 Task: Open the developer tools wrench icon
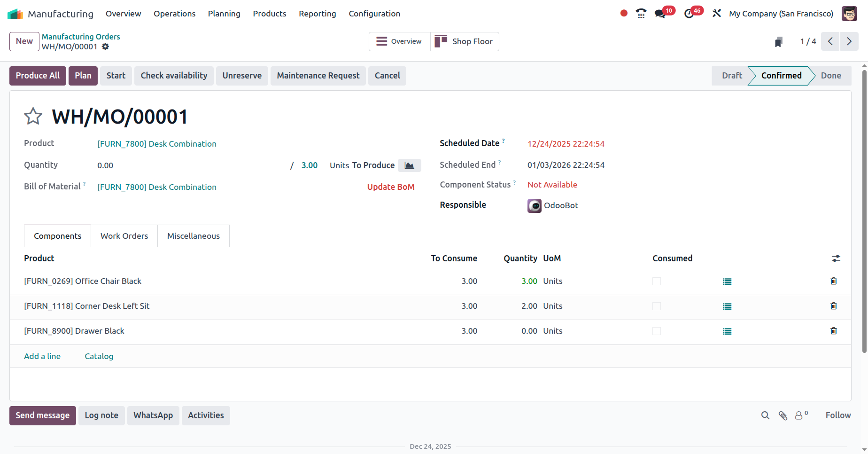(716, 14)
